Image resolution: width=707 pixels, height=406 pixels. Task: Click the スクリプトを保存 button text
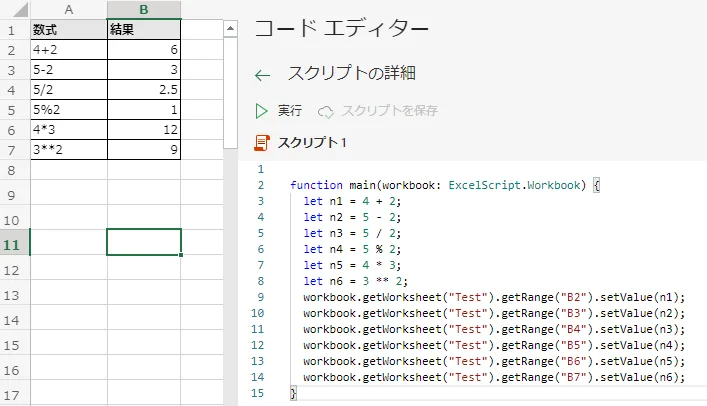pyautogui.click(x=389, y=110)
